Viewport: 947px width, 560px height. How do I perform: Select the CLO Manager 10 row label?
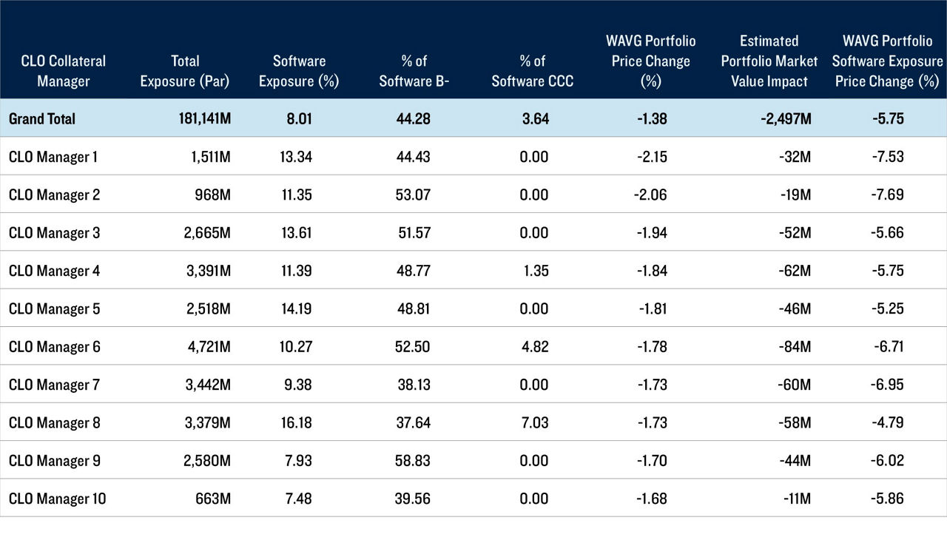tap(57, 499)
